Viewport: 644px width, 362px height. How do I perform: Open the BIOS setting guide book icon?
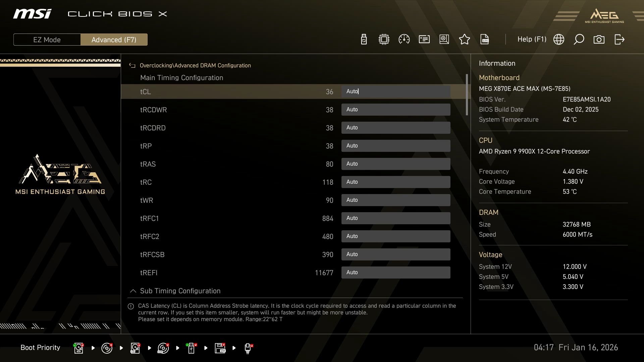click(444, 39)
